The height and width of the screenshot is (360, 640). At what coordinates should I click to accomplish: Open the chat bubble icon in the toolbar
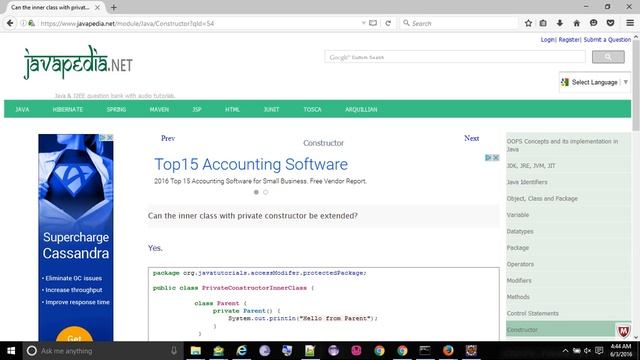[593, 23]
